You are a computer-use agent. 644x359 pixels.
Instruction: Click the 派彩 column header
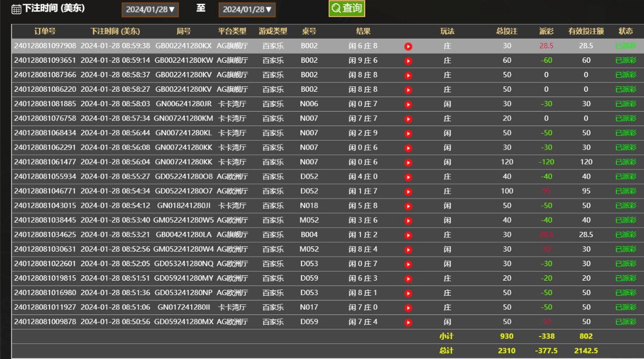[546, 32]
